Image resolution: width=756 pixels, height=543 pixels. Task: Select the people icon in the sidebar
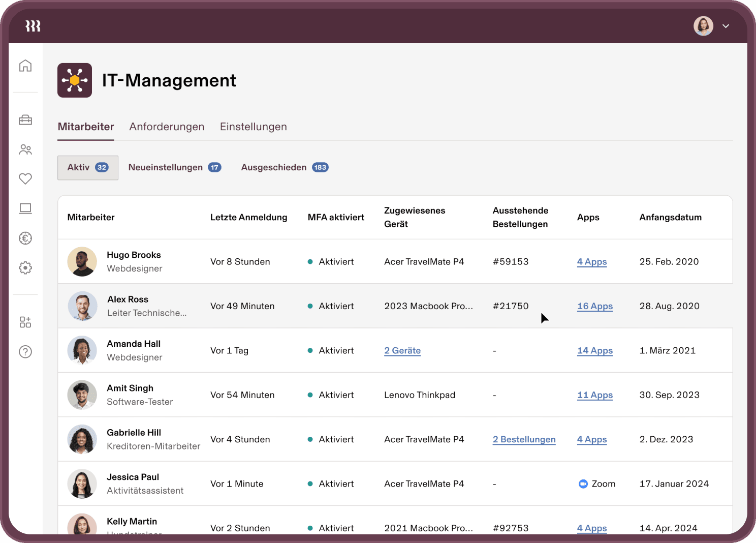click(25, 149)
